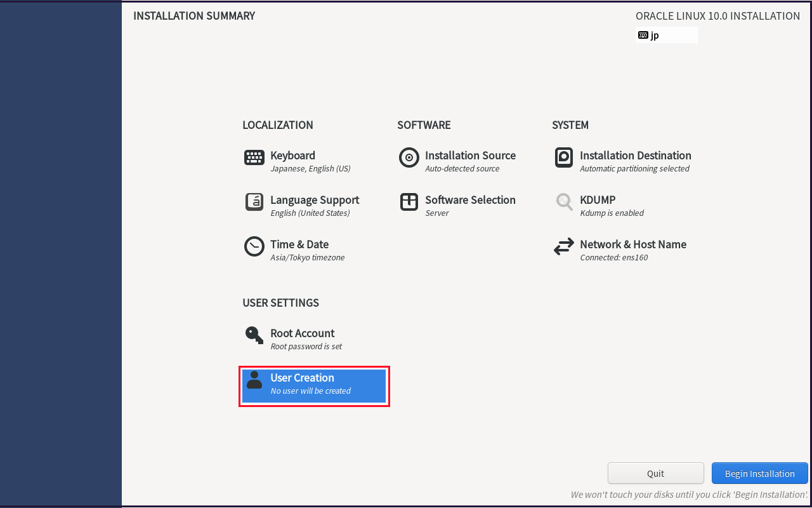Screen dimensions: 812x508
Task: Click the Begin Installation button
Action: [759, 474]
